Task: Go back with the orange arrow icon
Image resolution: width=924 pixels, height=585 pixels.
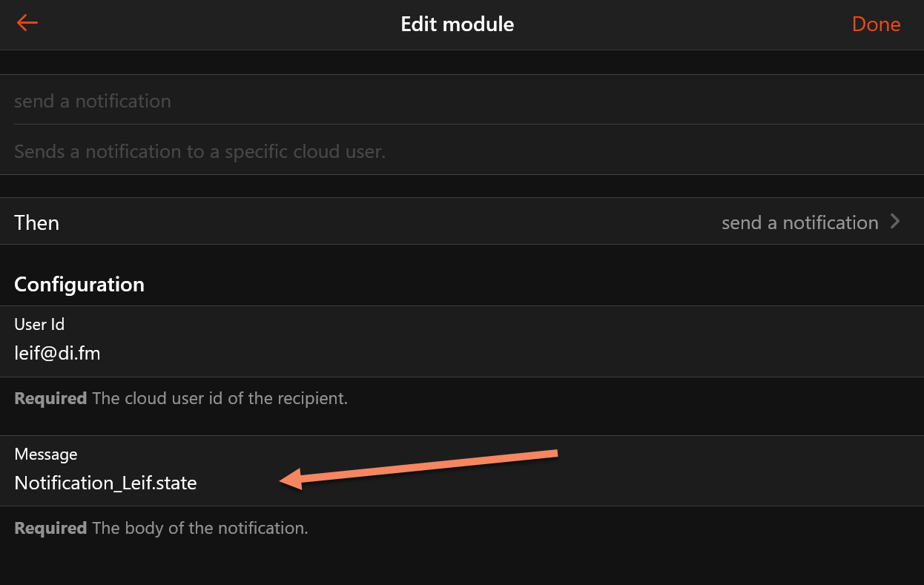Action: [27, 23]
